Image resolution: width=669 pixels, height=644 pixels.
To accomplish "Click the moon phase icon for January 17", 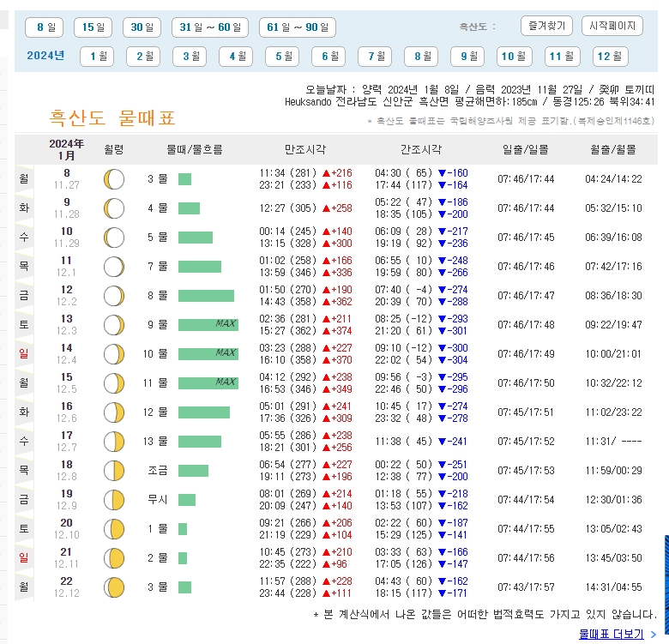I will tap(114, 442).
